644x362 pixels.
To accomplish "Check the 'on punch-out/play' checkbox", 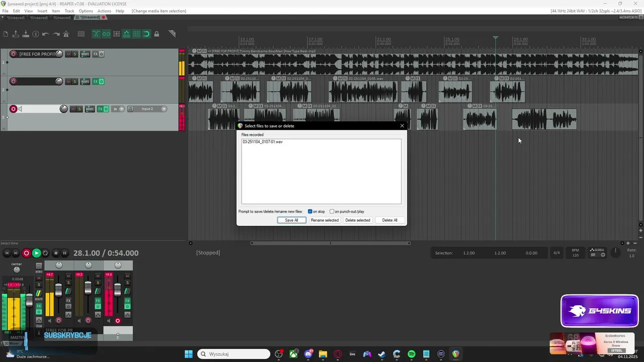I will point(332,212).
